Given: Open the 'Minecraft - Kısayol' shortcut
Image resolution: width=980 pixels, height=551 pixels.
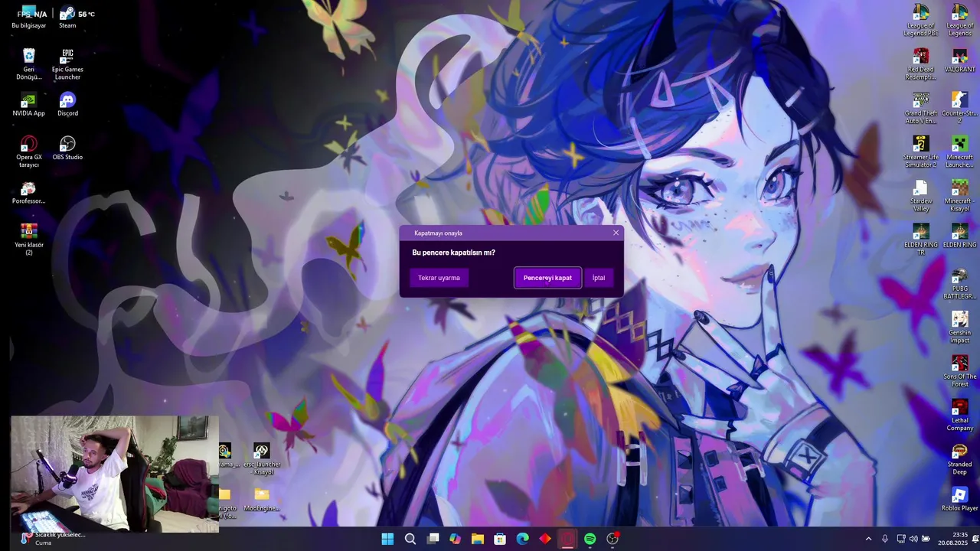Looking at the screenshot, I should [x=959, y=196].
